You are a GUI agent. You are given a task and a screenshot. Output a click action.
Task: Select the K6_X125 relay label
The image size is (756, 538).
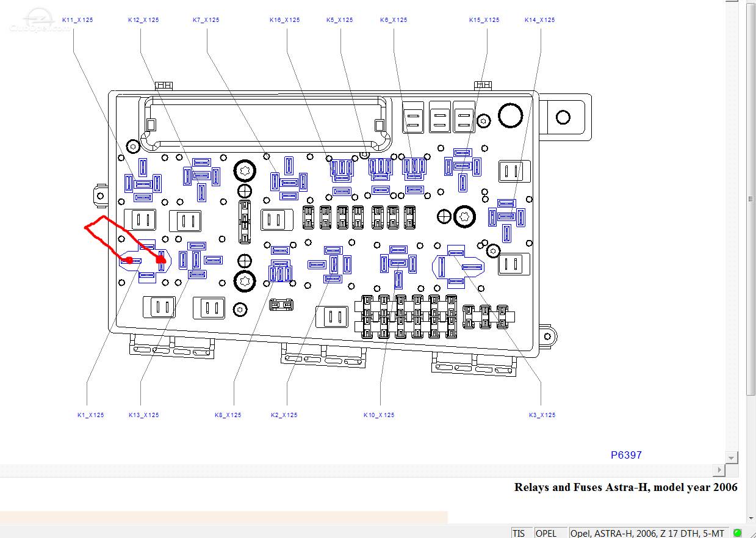pos(394,20)
